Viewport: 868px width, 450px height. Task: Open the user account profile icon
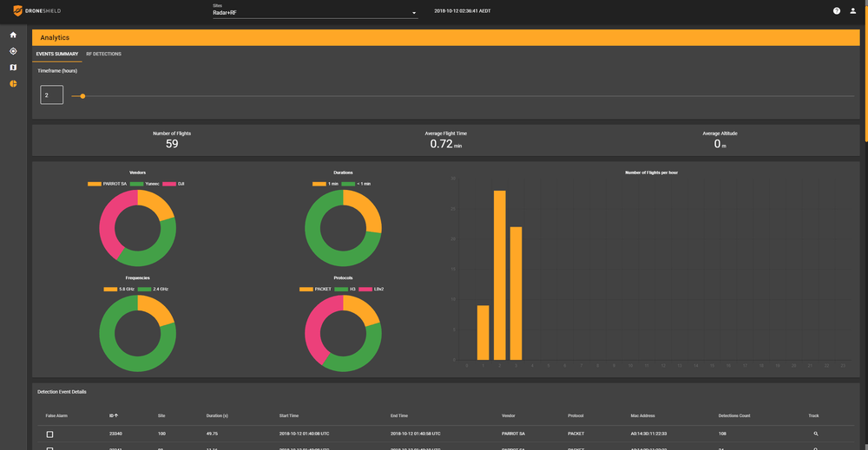pos(852,11)
